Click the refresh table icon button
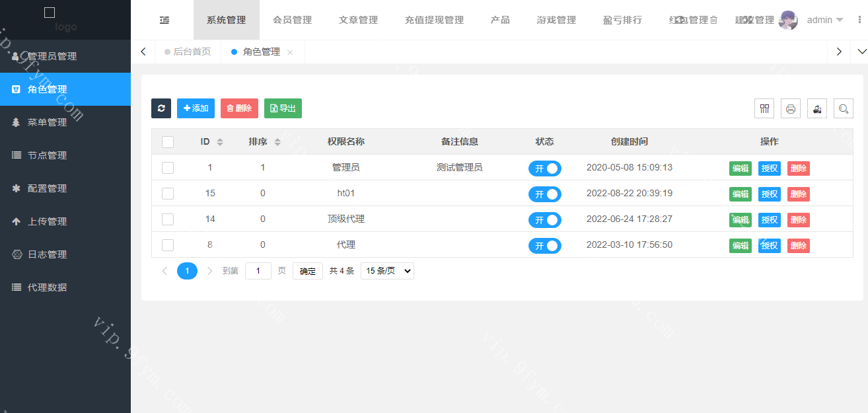Image resolution: width=868 pixels, height=413 pixels. [161, 108]
